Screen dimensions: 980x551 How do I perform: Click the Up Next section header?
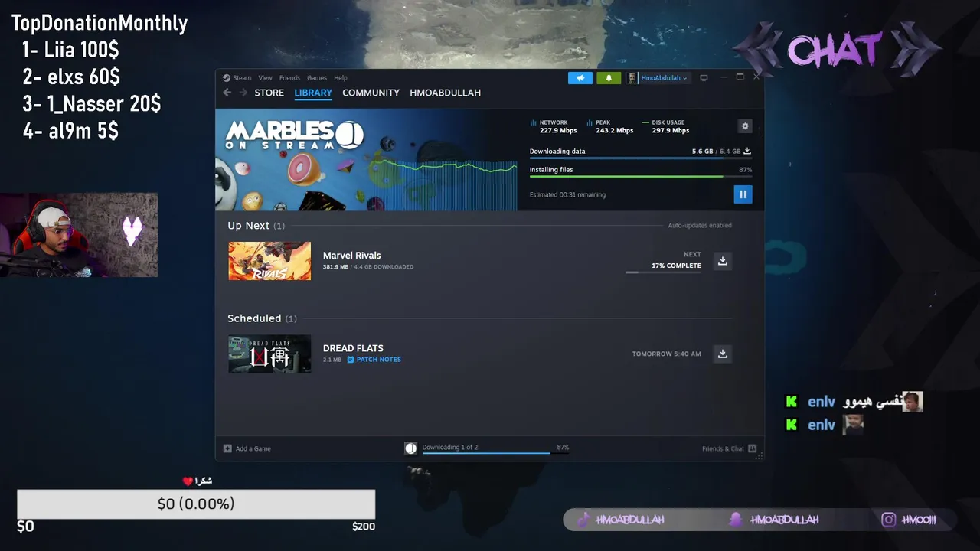pos(256,226)
